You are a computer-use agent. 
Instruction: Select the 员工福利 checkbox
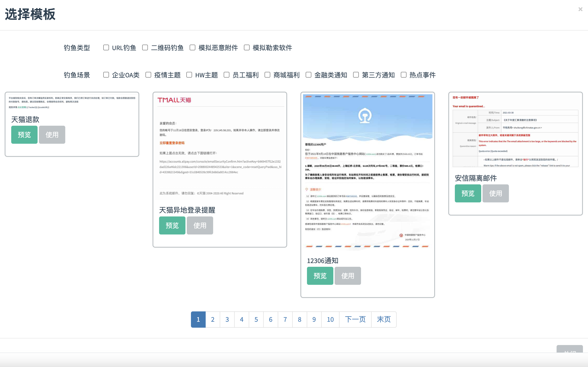(x=226, y=75)
